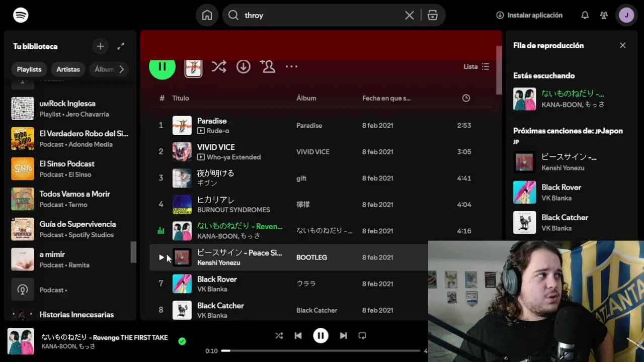The width and height of the screenshot is (644, 362).
Task: Focus the search input with 'throy'
Action: coord(322,15)
